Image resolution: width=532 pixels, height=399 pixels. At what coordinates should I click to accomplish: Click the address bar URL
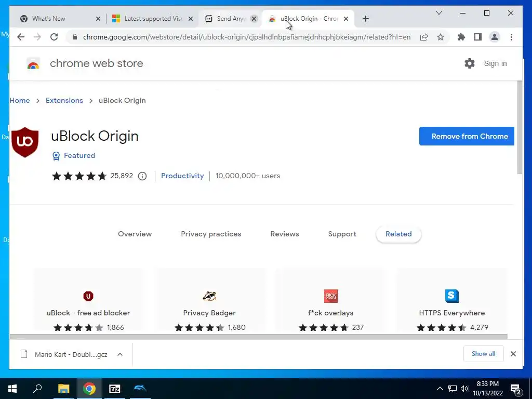[247, 37]
